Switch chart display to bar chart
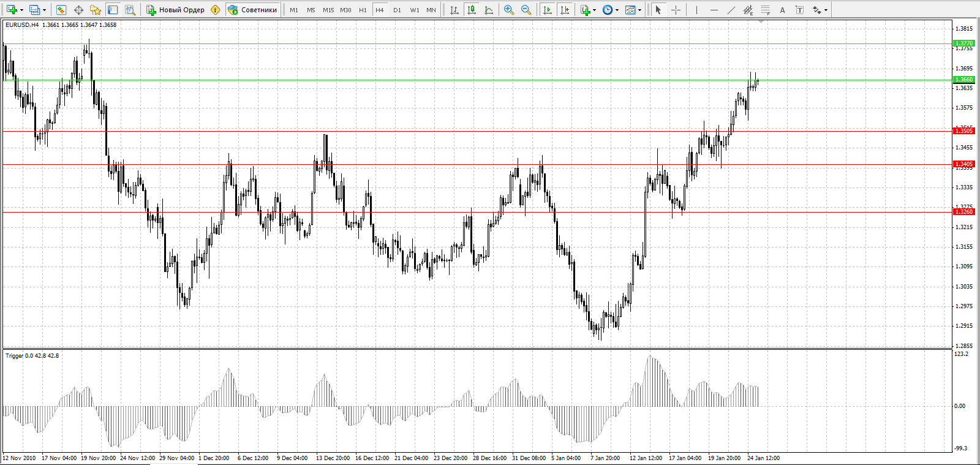This screenshot has width=980, height=465. pyautogui.click(x=454, y=10)
